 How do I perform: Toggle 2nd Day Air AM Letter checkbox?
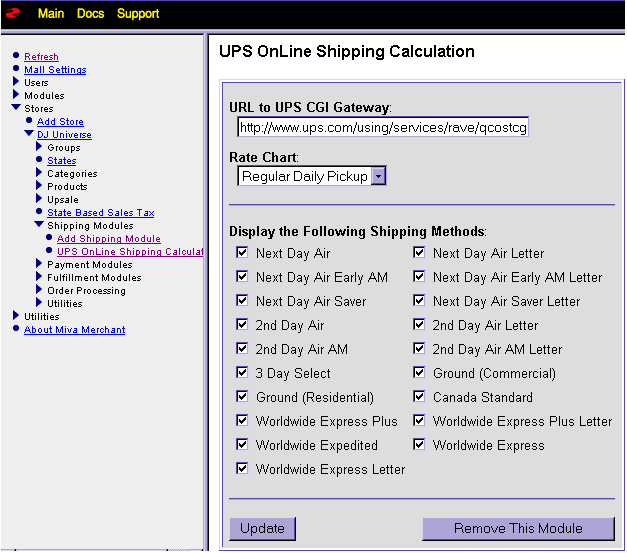coord(419,349)
